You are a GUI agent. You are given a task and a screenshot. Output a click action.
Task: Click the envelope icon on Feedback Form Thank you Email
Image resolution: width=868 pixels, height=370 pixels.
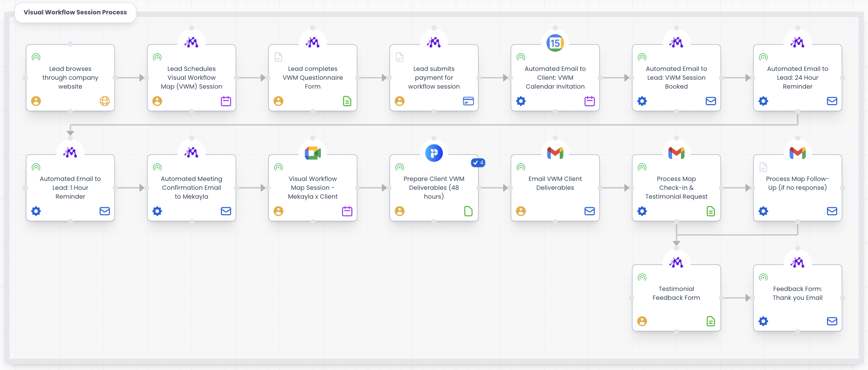(x=832, y=321)
